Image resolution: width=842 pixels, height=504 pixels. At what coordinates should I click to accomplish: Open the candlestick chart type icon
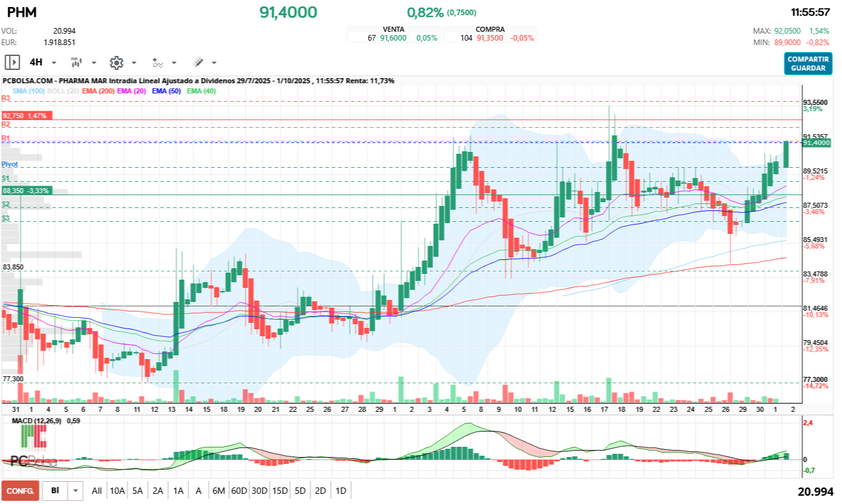coord(76,62)
